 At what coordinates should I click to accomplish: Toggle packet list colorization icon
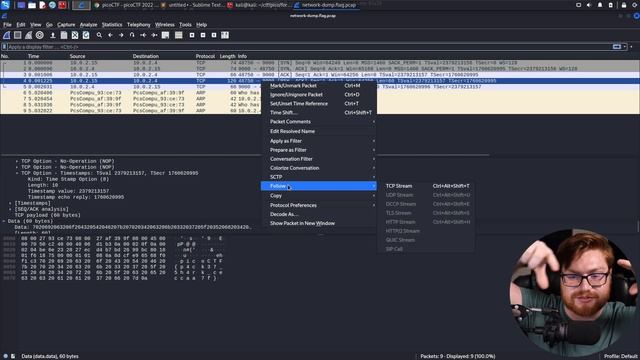click(178, 35)
